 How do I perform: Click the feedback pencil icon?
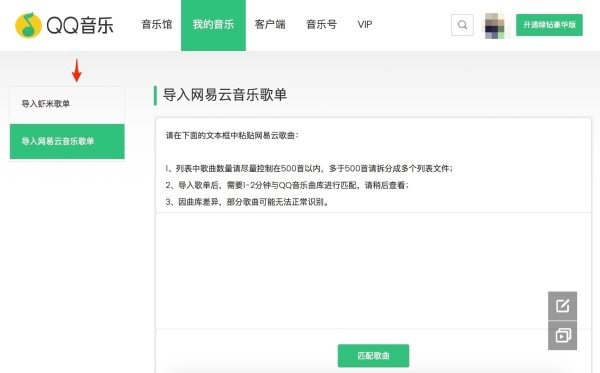click(x=562, y=306)
